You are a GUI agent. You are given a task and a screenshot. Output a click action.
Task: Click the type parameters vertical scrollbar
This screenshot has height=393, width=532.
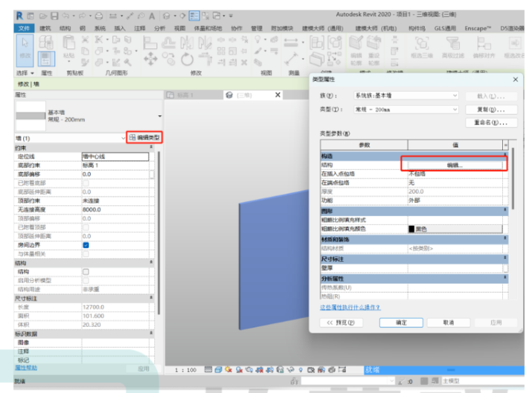[x=513, y=178]
